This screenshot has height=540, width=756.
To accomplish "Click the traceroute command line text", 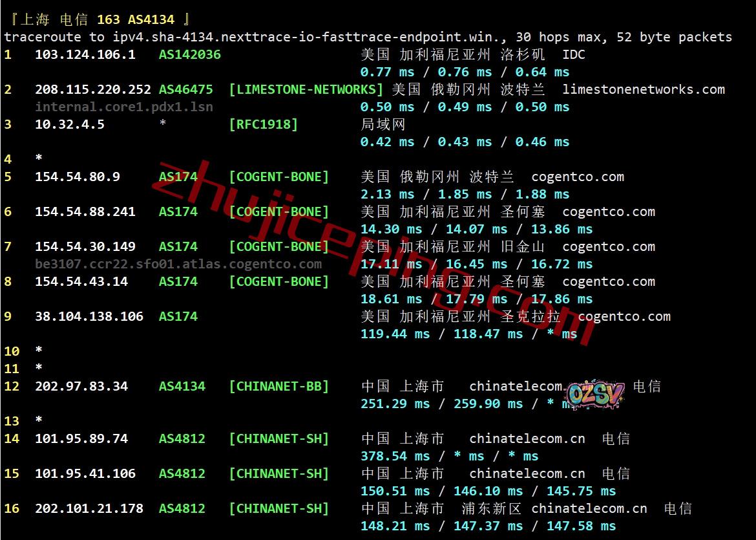I will (x=367, y=37).
